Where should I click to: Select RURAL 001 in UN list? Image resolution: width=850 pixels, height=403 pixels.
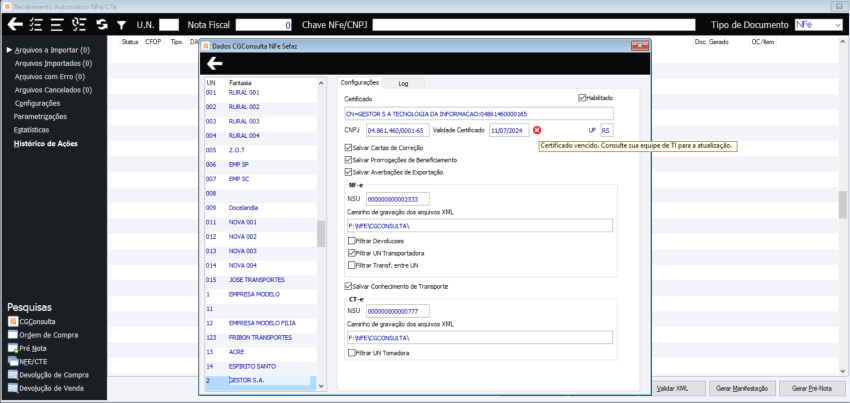click(260, 93)
